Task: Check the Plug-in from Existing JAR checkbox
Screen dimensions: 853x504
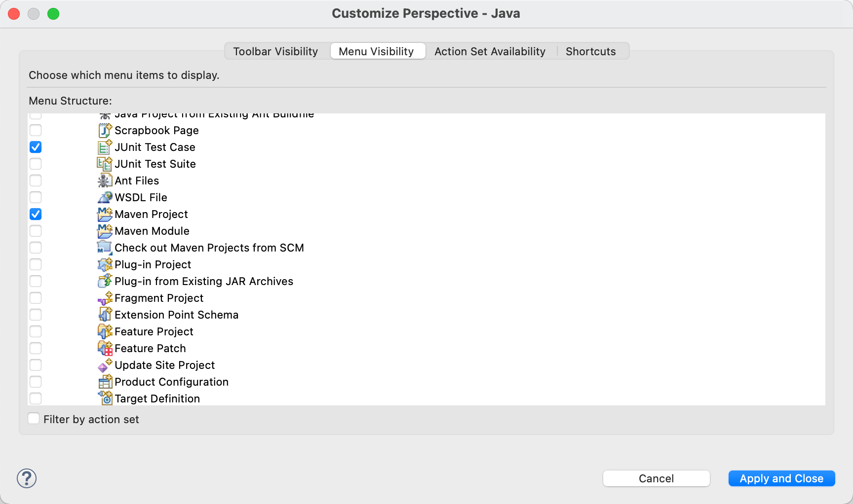Action: 36,281
